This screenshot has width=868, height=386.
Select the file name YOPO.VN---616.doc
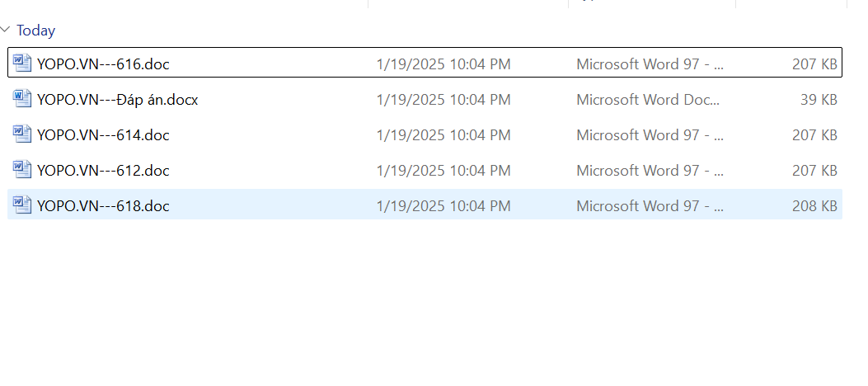pyautogui.click(x=103, y=64)
